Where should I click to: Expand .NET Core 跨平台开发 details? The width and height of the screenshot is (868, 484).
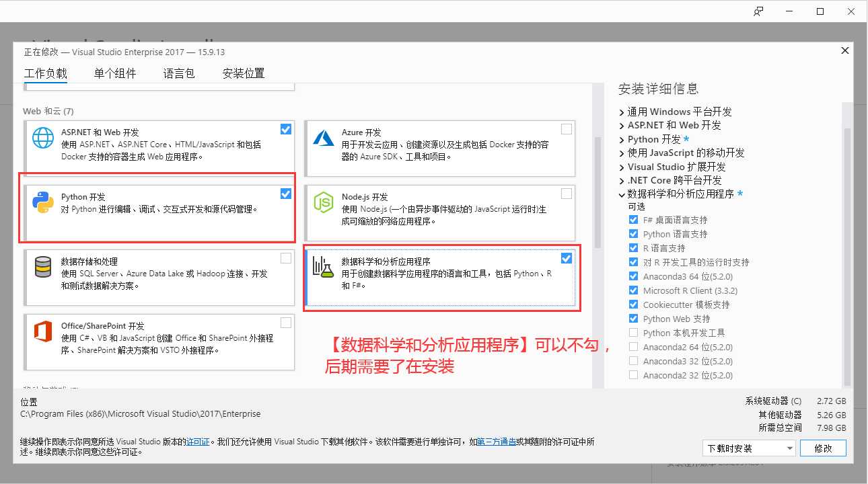point(622,180)
